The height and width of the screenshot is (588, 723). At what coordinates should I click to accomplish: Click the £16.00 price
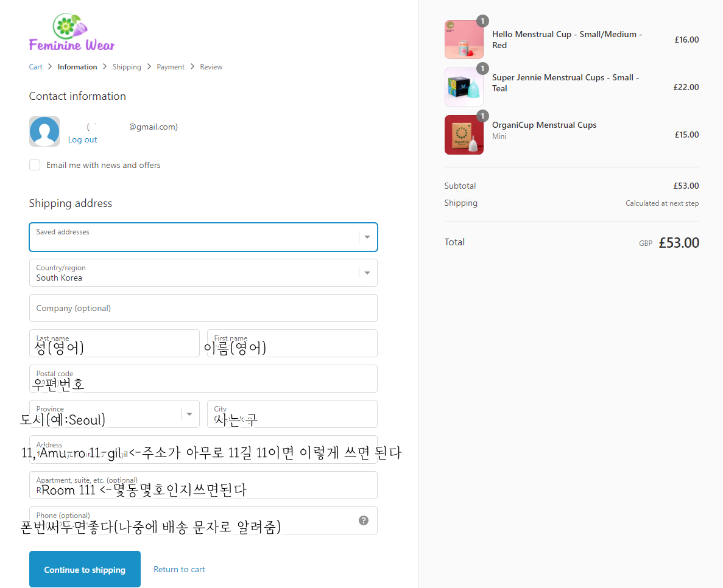point(686,40)
